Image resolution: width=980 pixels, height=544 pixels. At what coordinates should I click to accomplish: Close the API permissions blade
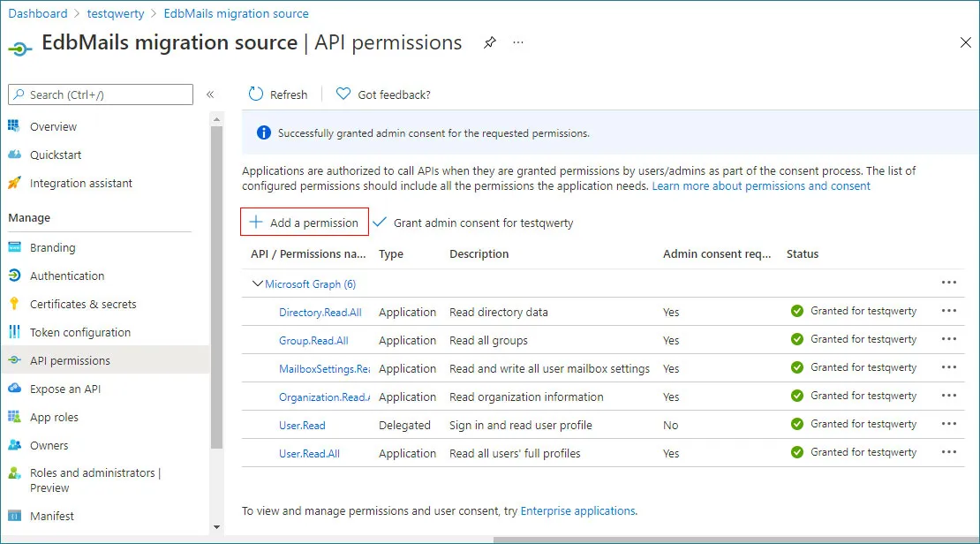pyautogui.click(x=965, y=42)
